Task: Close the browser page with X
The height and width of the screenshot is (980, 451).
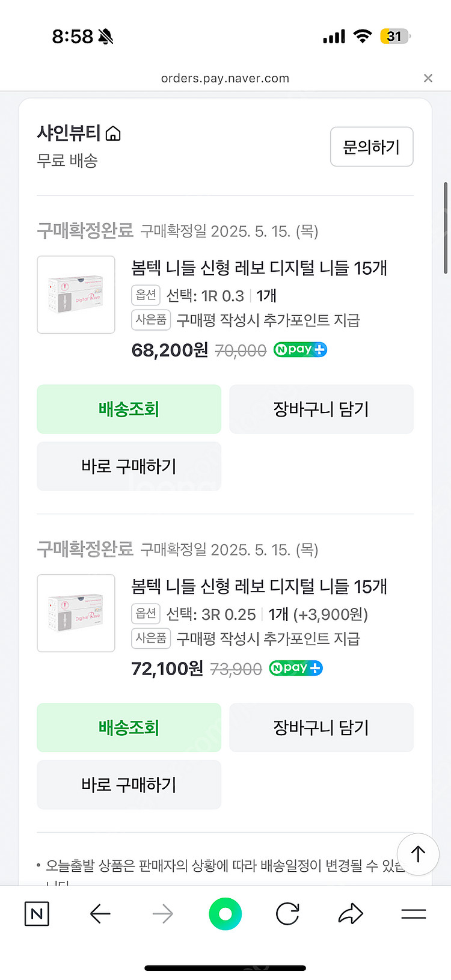Action: 428,78
